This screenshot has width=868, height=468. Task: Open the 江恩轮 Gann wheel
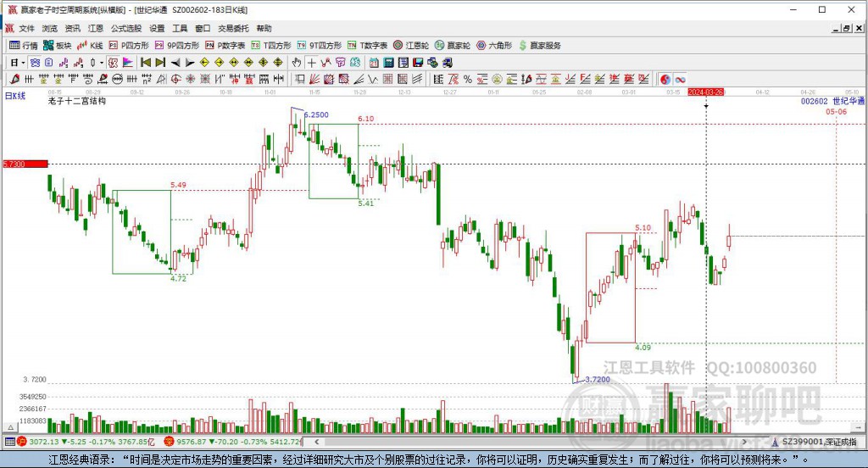pyautogui.click(x=411, y=46)
